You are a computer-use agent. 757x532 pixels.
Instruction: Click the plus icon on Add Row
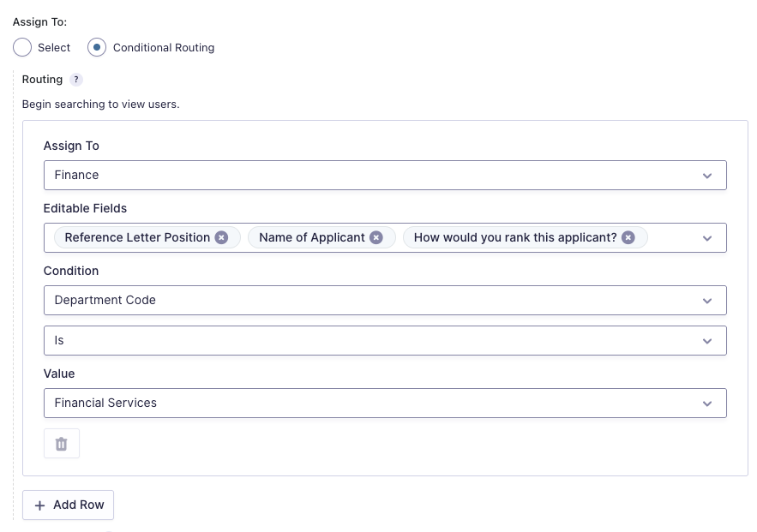39,505
